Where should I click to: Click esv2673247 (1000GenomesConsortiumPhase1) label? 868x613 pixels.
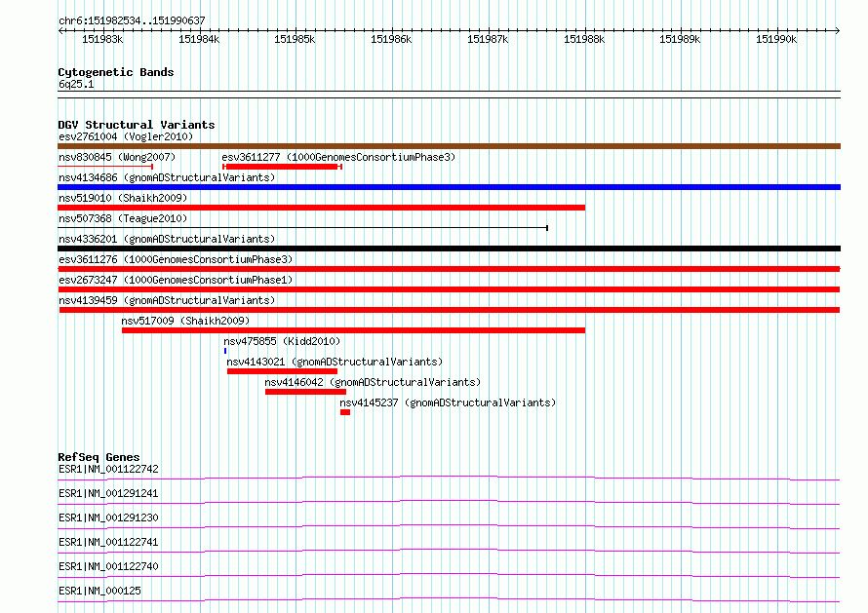click(176, 280)
